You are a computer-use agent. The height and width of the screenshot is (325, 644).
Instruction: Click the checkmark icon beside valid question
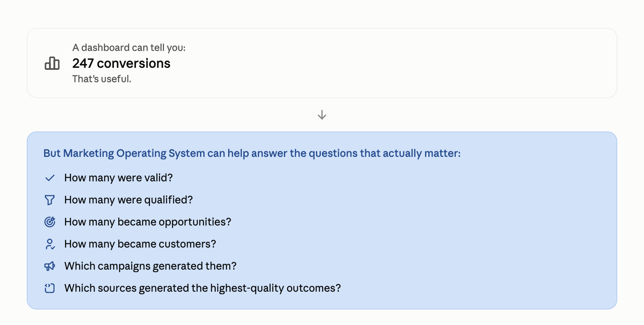click(50, 178)
